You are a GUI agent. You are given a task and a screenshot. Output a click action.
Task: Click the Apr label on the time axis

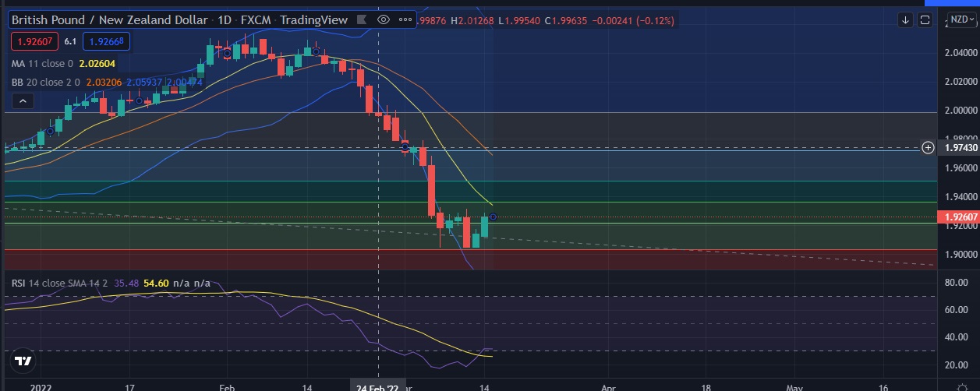pos(608,386)
